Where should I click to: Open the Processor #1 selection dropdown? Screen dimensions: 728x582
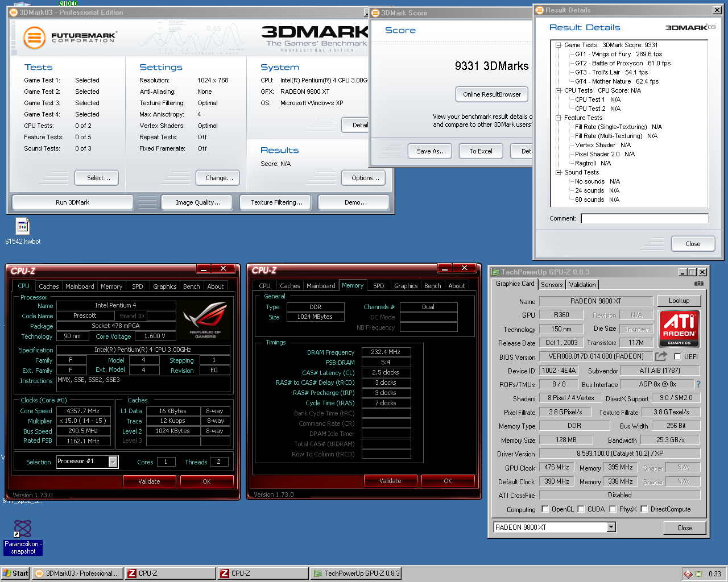[113, 462]
